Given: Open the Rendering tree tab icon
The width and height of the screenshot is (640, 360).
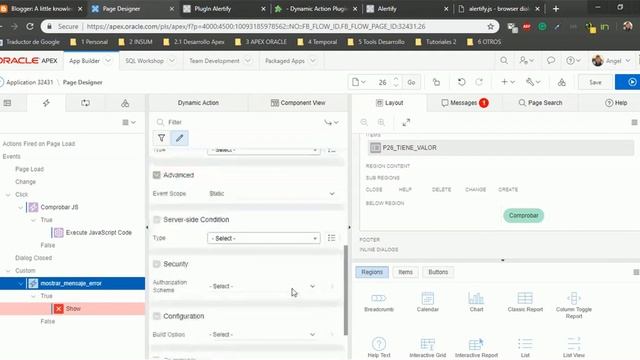Looking at the screenshot, I should [7, 103].
